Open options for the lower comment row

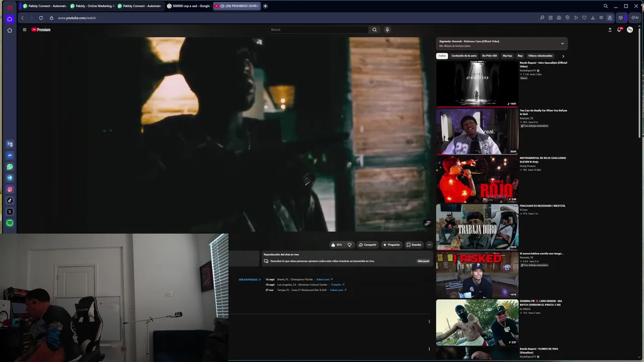(429, 348)
